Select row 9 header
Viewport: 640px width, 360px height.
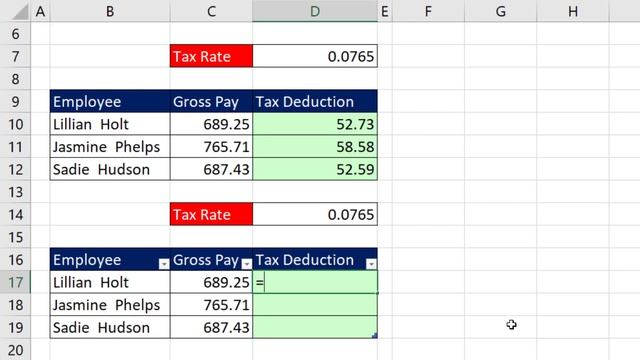15,101
